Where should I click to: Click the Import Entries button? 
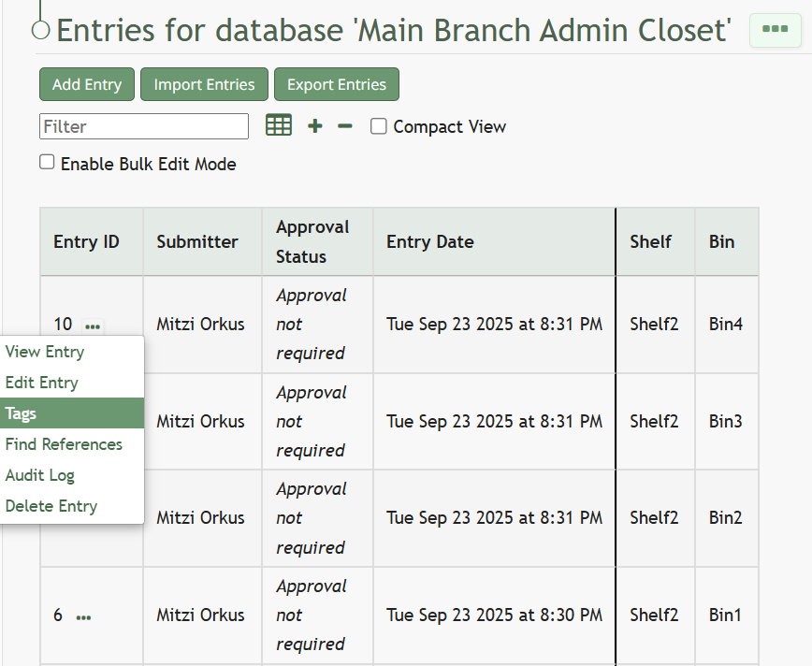coord(205,84)
